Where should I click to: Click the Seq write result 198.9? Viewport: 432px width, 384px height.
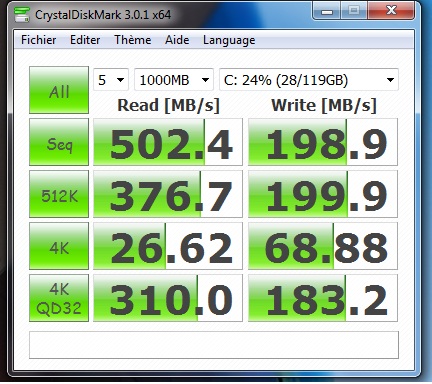point(323,142)
